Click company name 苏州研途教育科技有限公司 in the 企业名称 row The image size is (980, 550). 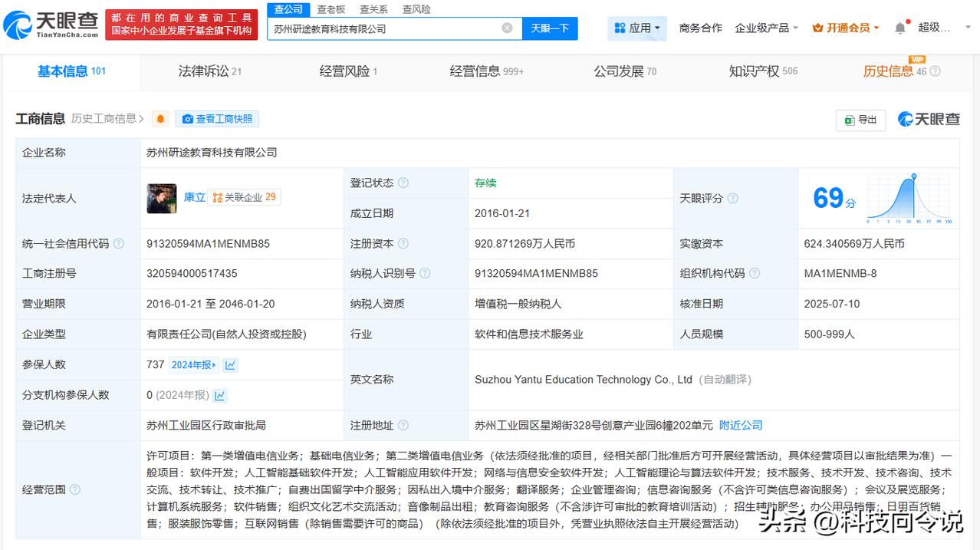212,153
